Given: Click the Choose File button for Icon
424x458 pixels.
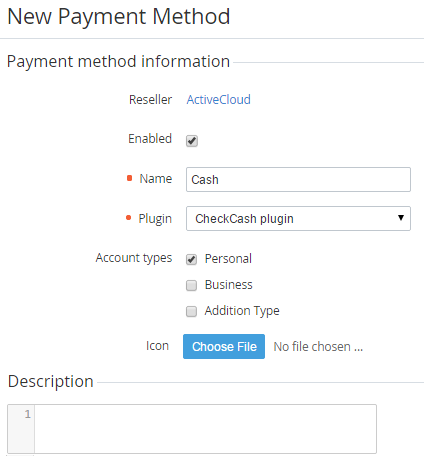Looking at the screenshot, I should (224, 346).
